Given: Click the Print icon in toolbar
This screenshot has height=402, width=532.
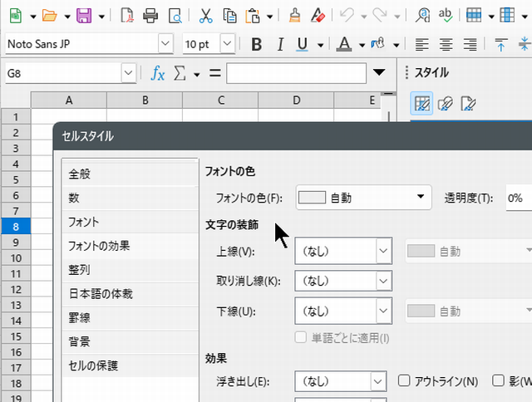Looking at the screenshot, I should click(150, 15).
